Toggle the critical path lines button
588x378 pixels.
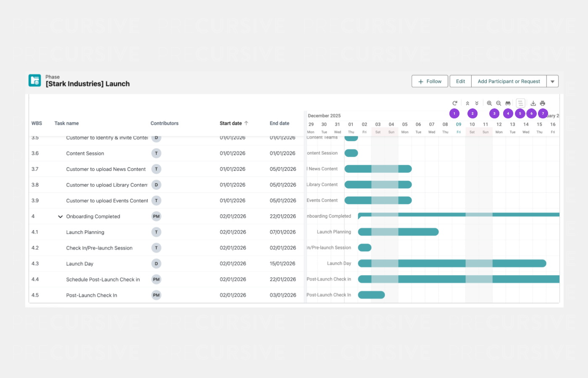(520, 103)
